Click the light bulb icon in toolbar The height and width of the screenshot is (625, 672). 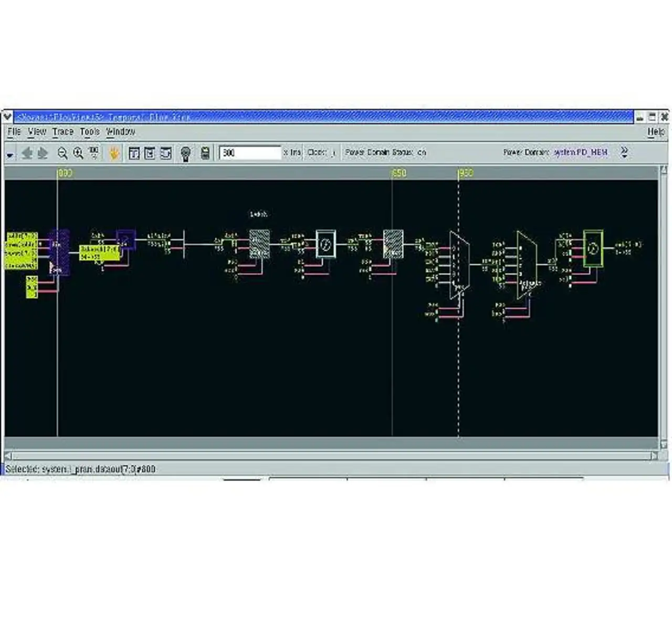[185, 153]
